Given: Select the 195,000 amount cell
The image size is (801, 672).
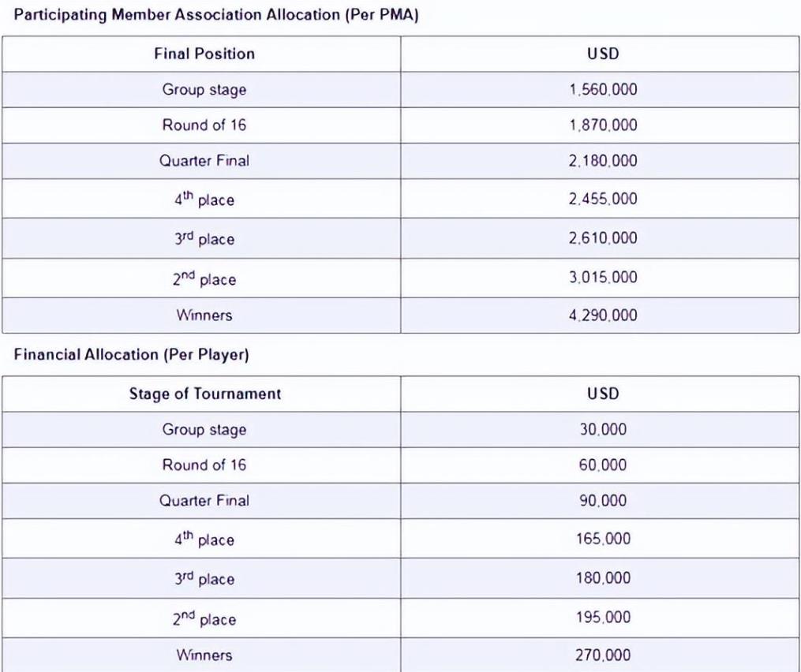Looking at the screenshot, I should 603,618.
